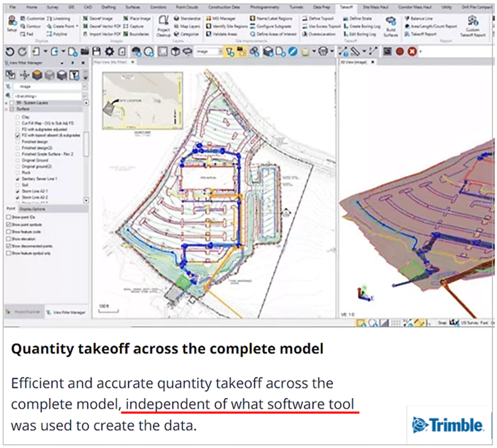Click the Setup icon in the ribbon
Screen dimensions: 497x448
coord(12,24)
